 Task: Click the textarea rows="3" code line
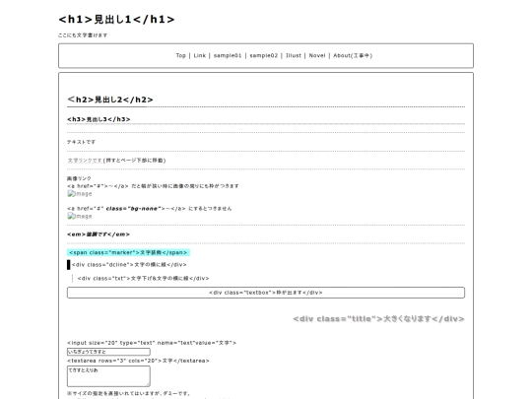point(138,361)
